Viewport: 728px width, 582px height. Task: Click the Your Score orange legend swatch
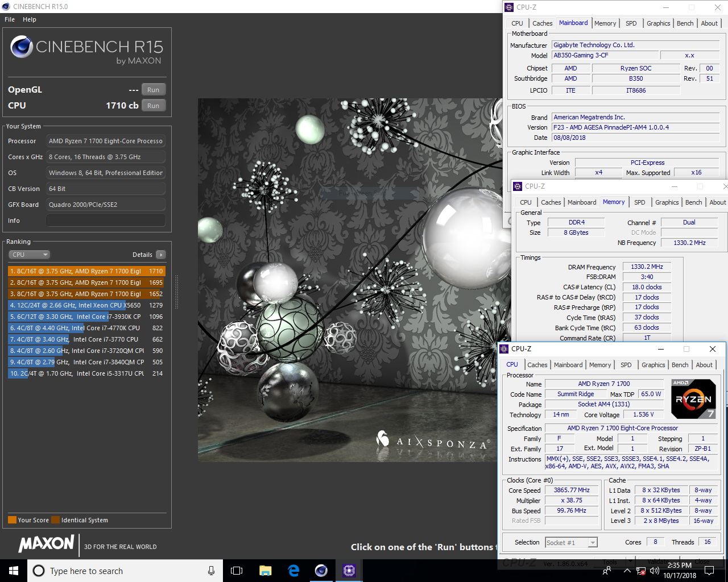(12, 520)
